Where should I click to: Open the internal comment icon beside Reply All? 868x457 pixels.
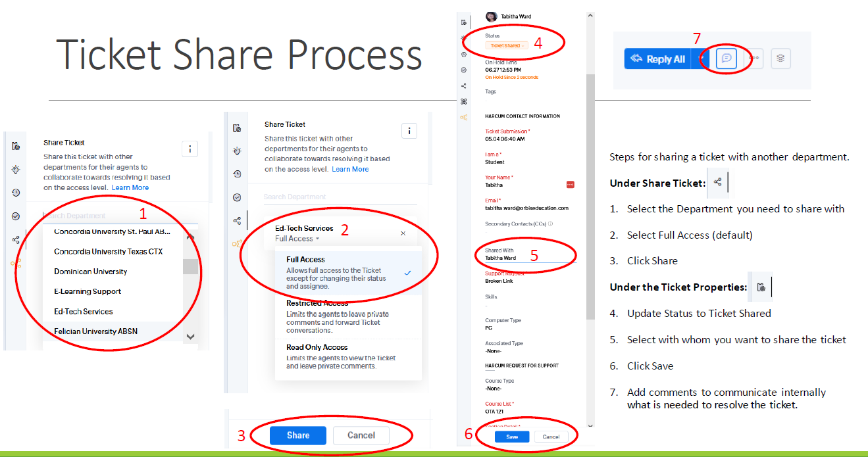tap(726, 59)
